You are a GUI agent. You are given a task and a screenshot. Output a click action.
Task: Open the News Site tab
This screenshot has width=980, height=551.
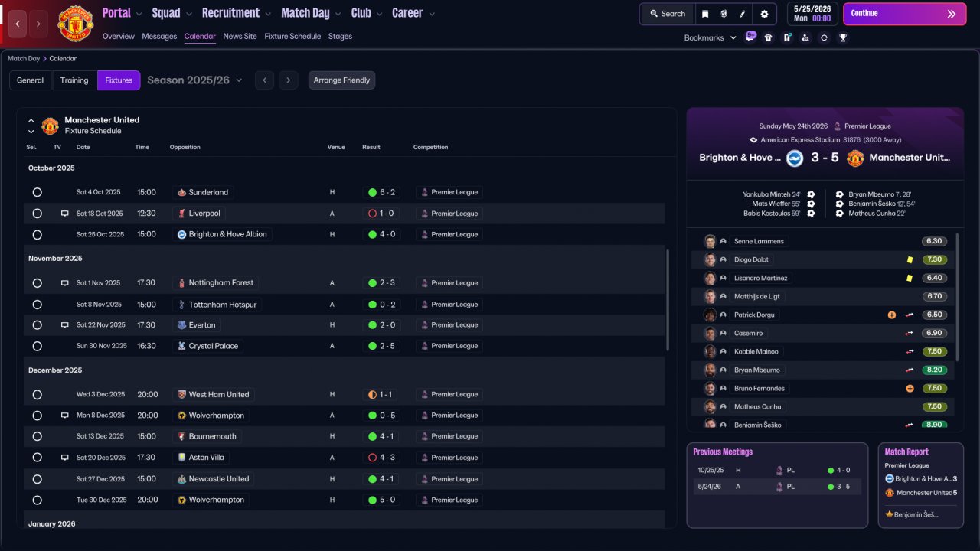coord(240,37)
